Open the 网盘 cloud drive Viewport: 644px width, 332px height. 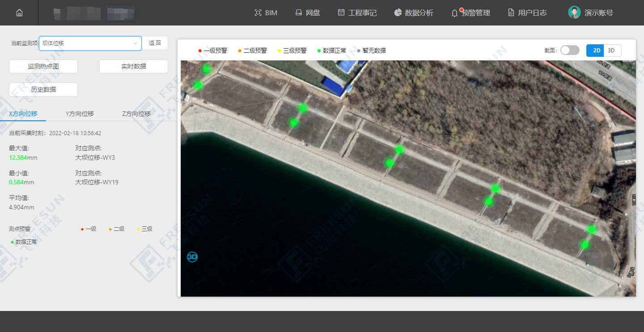click(308, 13)
